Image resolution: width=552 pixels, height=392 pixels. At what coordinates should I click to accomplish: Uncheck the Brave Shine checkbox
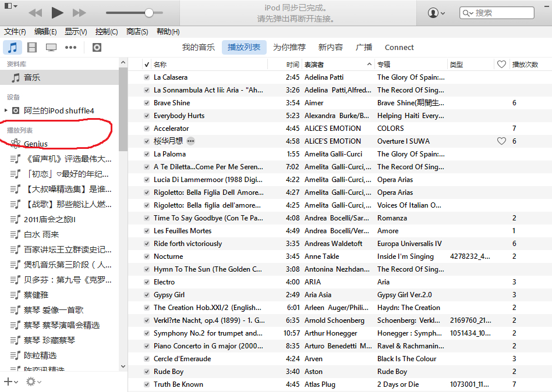point(147,103)
